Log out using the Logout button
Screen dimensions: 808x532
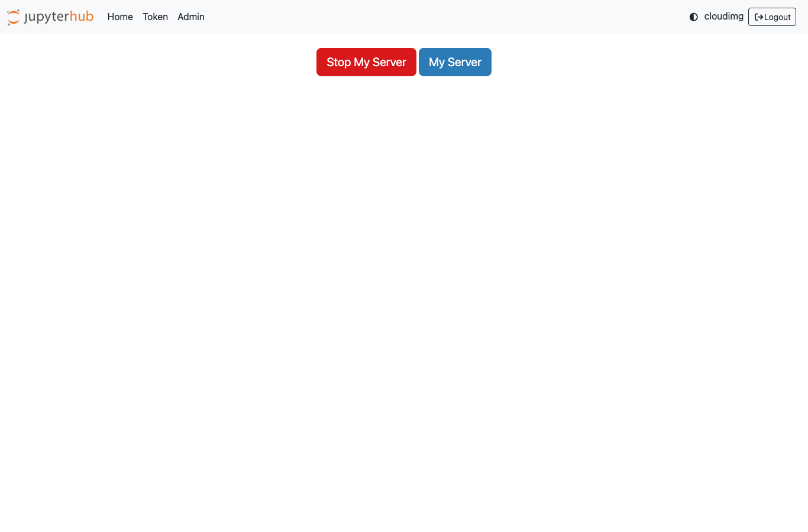[x=772, y=17]
